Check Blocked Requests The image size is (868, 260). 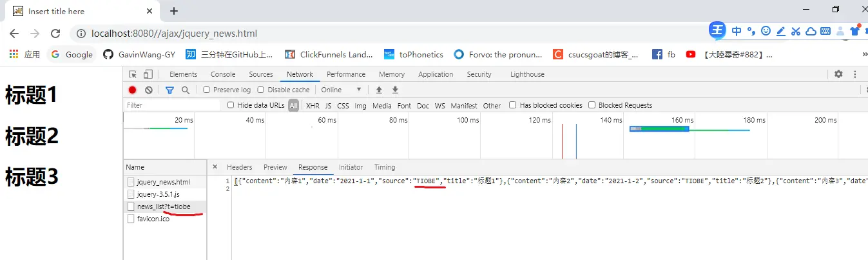coord(592,105)
